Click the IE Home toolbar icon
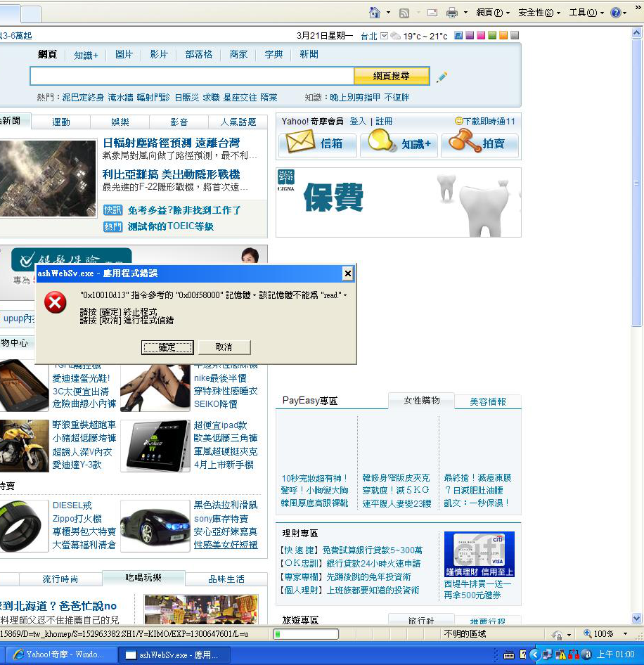Screen dimensions: 644x665 click(x=375, y=13)
